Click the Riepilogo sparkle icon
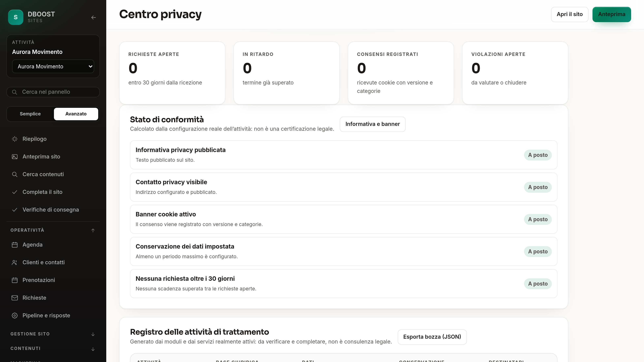This screenshot has width=644, height=362. coord(15,139)
